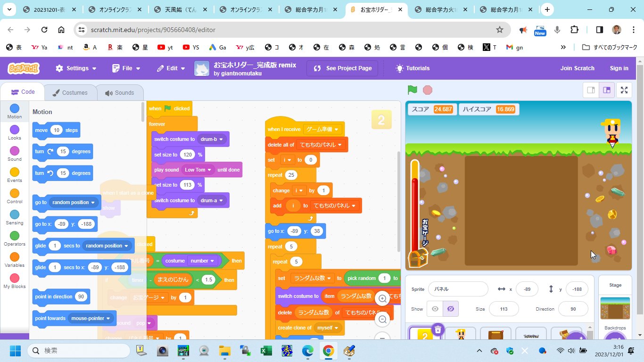
Task: Click the green flag to run project
Action: point(413,90)
